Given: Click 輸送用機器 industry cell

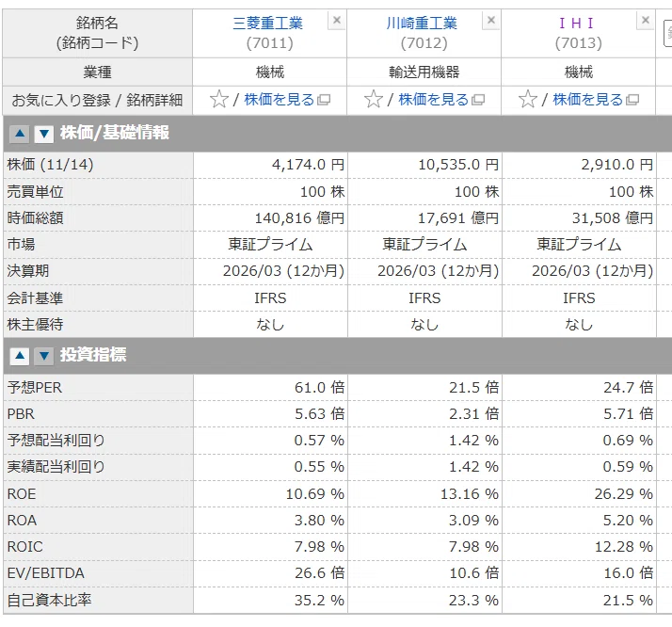Looking at the screenshot, I should [424, 72].
